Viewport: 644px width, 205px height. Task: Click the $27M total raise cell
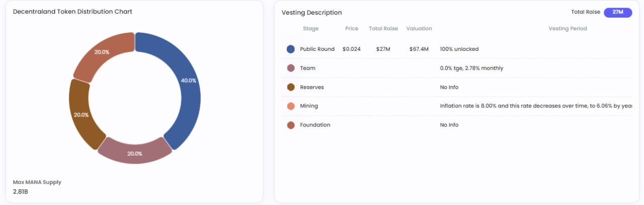coord(383,49)
